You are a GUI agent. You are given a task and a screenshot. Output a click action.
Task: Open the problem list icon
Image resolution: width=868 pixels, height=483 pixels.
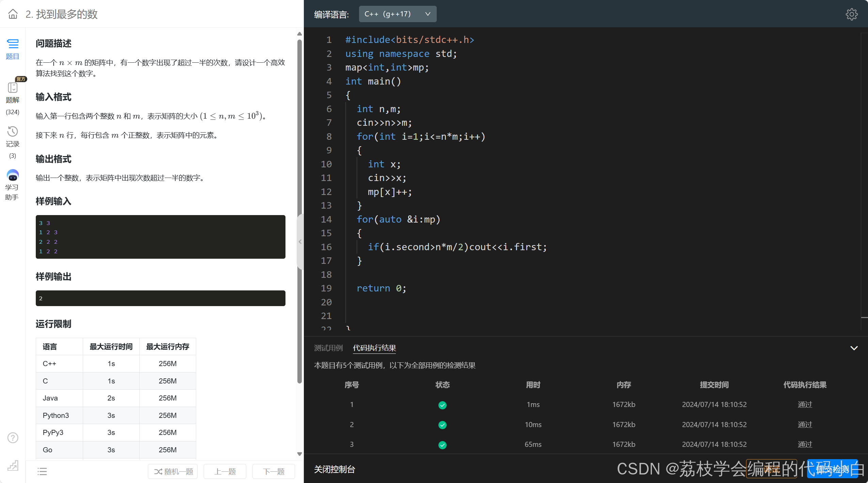click(x=42, y=471)
